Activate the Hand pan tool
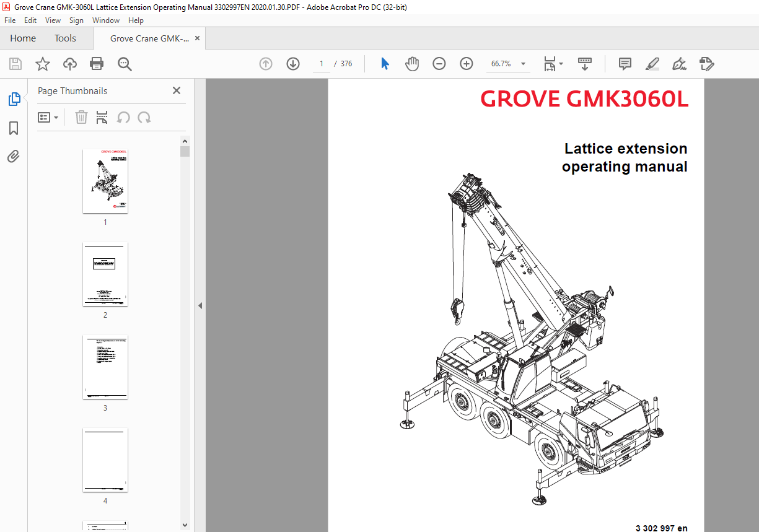The height and width of the screenshot is (532, 759). point(412,64)
